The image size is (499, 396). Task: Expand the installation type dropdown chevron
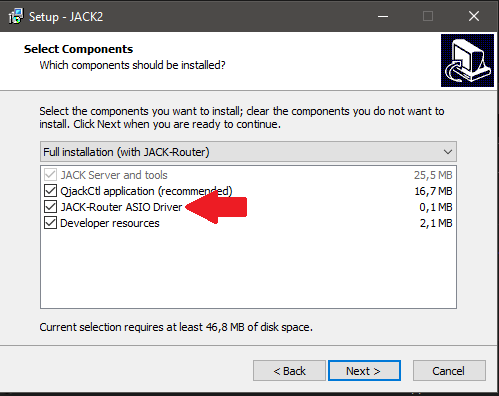tap(448, 152)
